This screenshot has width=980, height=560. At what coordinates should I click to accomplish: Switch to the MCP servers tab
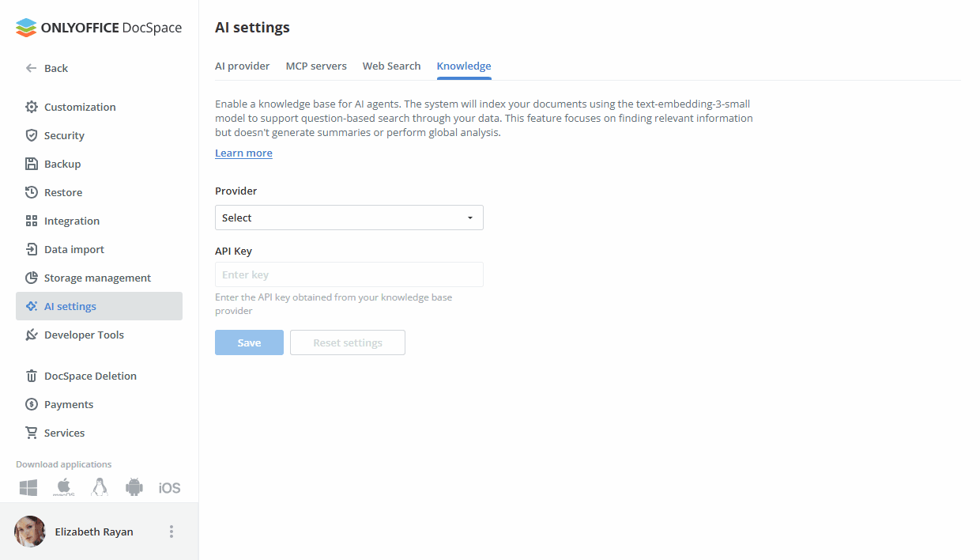[316, 66]
